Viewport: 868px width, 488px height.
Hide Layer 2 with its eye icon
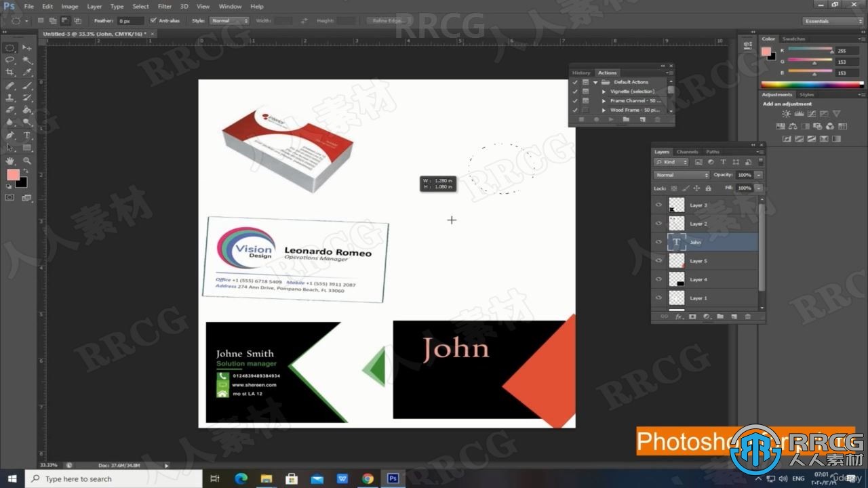point(658,224)
